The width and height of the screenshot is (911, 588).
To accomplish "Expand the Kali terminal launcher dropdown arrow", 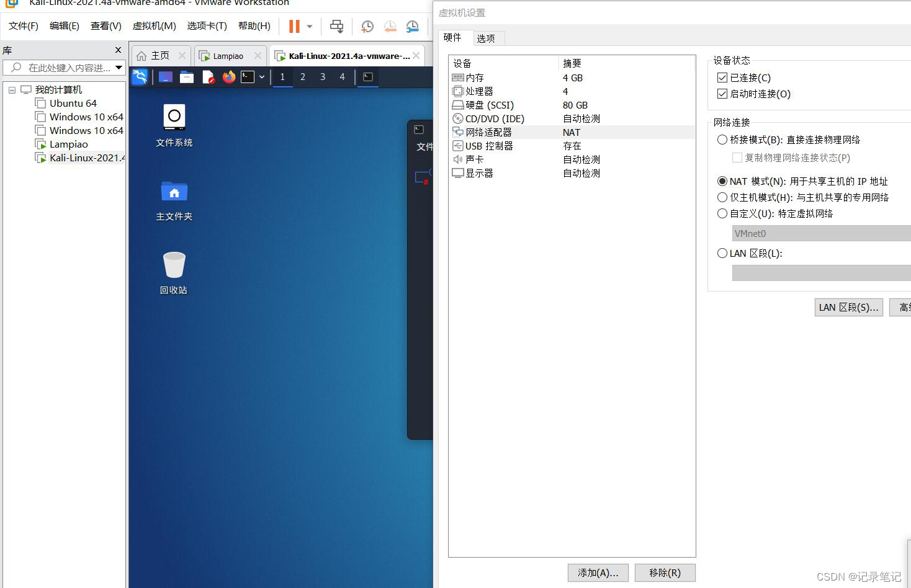I will coord(262,77).
